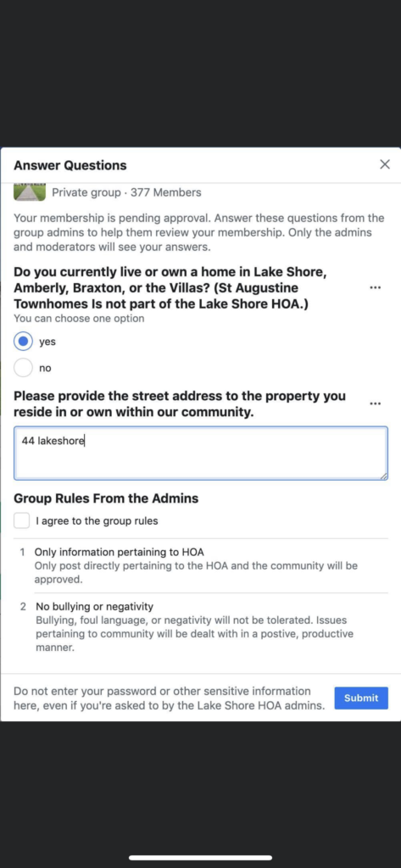Viewport: 401px width, 868px height.
Task: Submit the membership answers
Action: click(x=361, y=698)
